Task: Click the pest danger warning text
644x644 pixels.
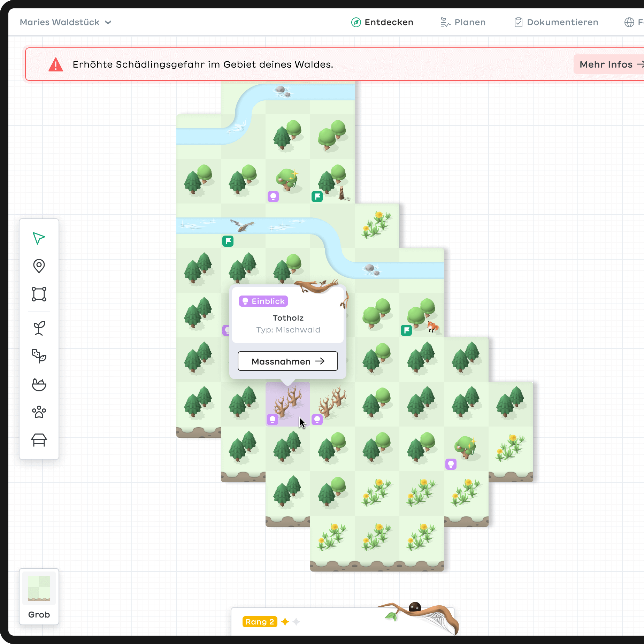Action: coord(203,64)
